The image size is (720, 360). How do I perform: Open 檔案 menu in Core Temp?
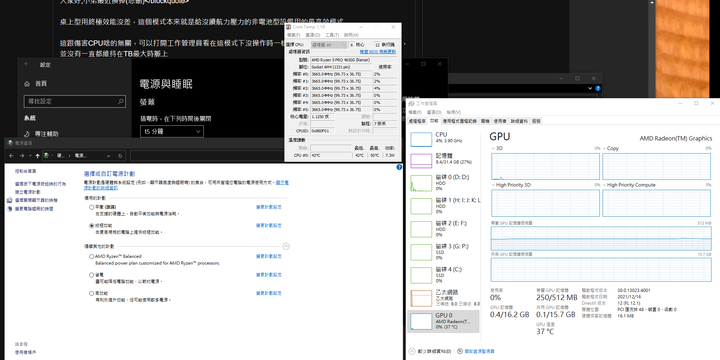point(294,35)
